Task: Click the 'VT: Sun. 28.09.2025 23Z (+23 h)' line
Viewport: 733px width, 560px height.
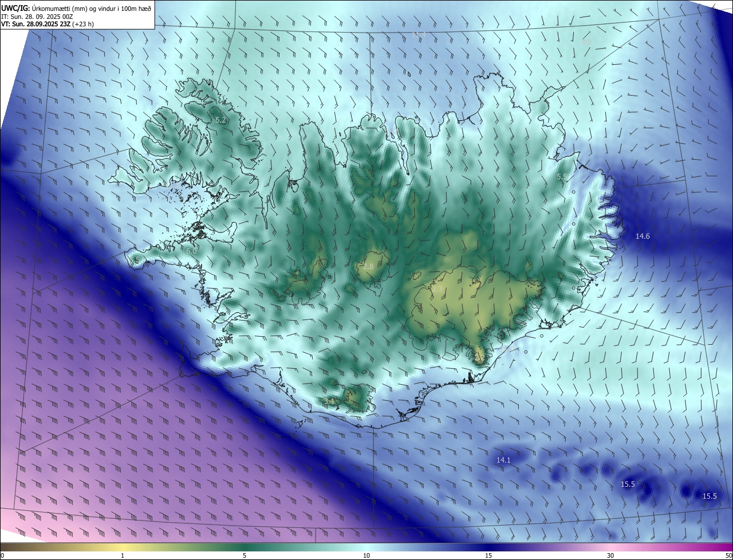Action: click(x=49, y=25)
